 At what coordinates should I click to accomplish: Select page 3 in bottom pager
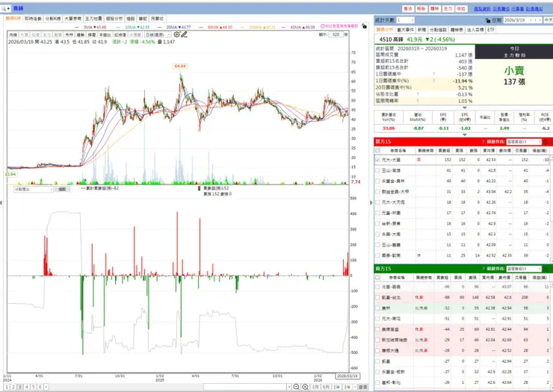tap(19, 387)
